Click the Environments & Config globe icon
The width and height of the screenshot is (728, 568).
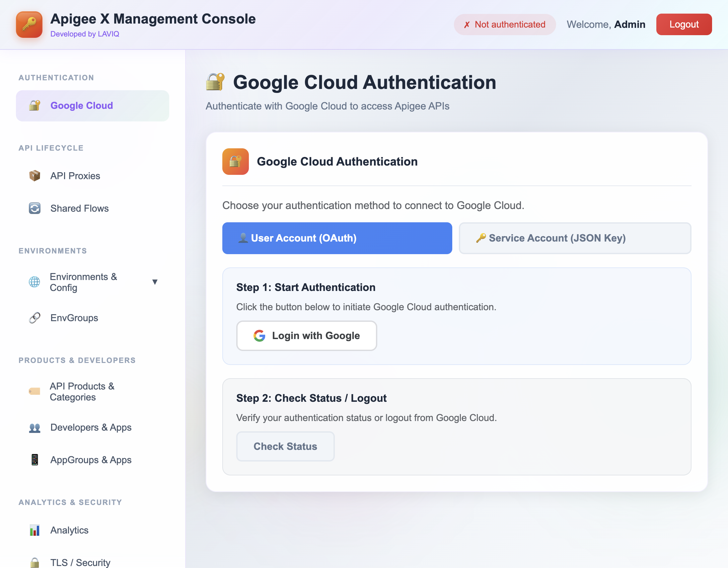point(34,282)
